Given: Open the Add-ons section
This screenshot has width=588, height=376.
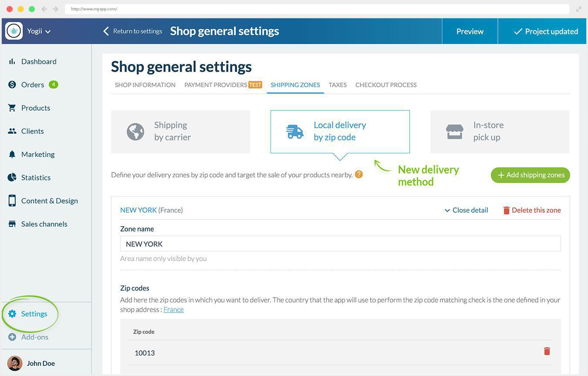Looking at the screenshot, I should pyautogui.click(x=34, y=336).
